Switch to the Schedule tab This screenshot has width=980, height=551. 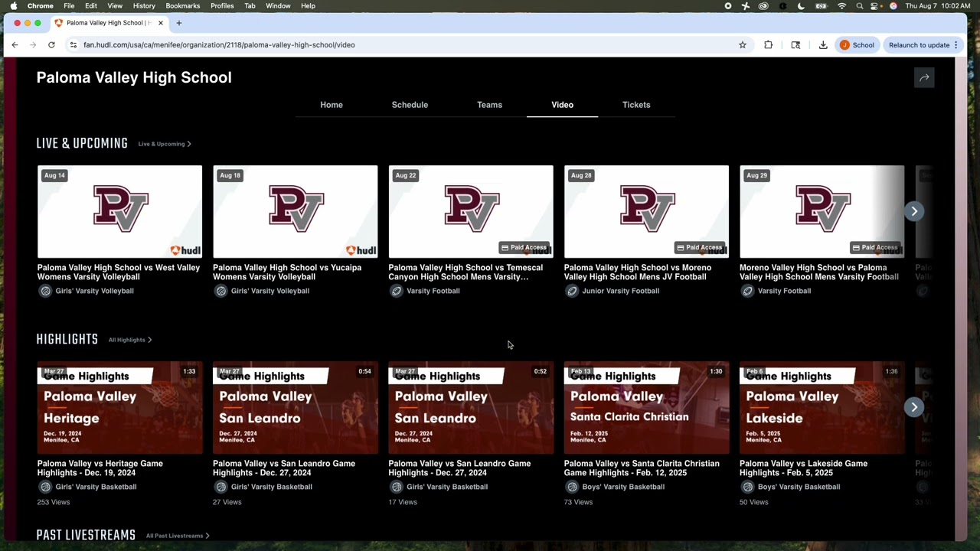tap(410, 105)
